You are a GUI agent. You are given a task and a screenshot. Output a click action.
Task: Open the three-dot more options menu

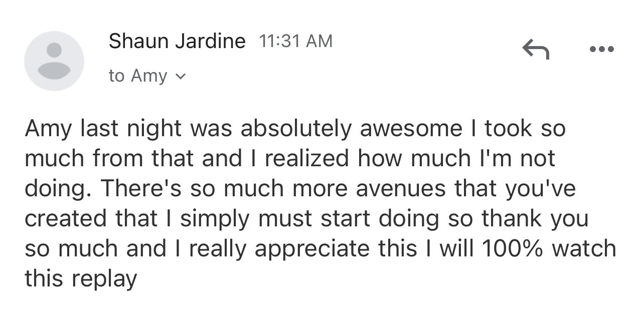601,49
